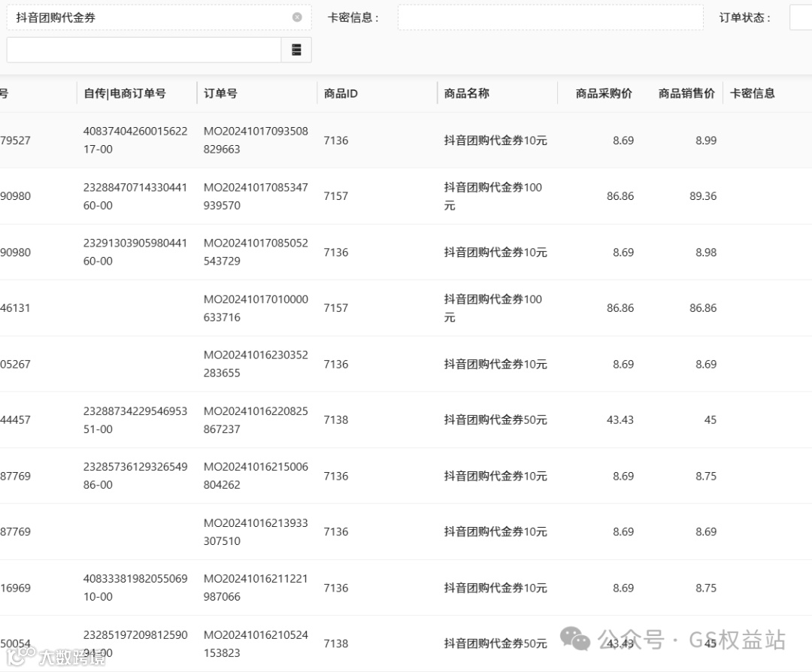Click the 商品名称 column header
This screenshot has width=812, height=672.
tap(467, 93)
